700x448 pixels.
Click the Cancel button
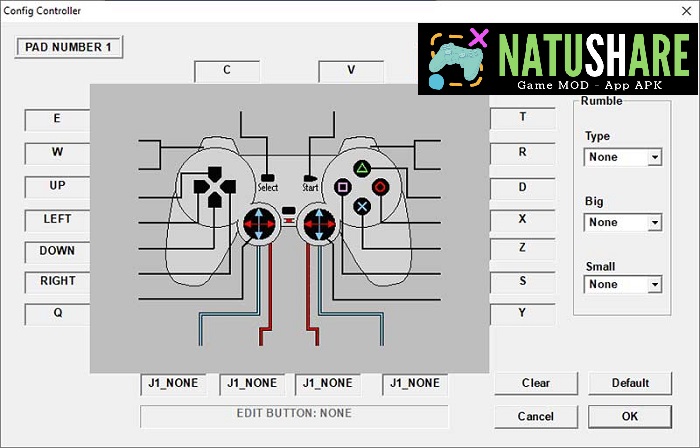[x=536, y=417]
